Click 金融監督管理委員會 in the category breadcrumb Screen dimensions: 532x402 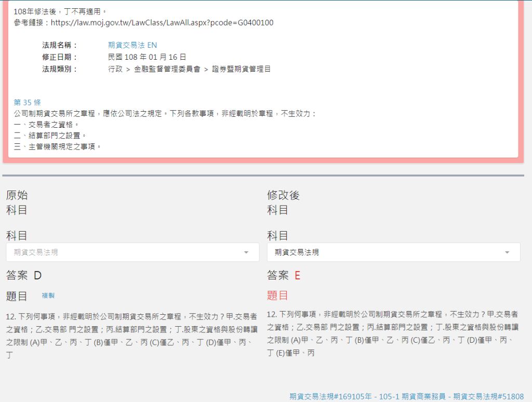pos(167,69)
